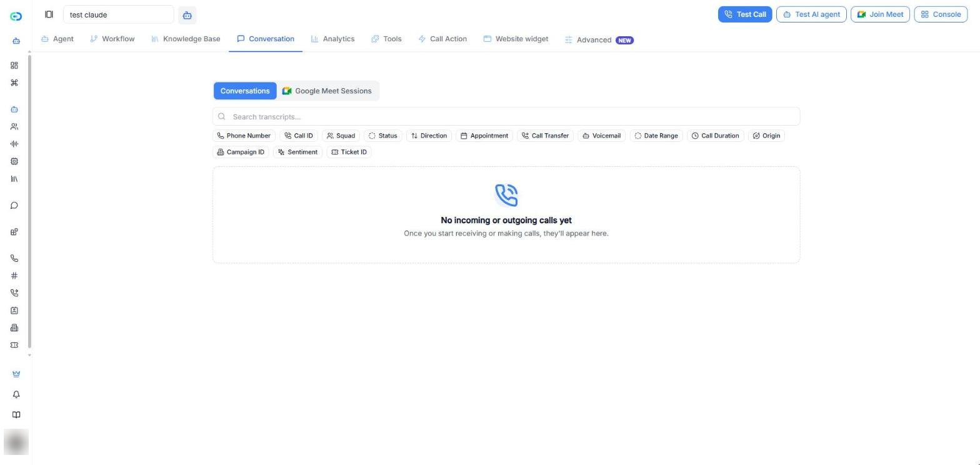Open the Console button
The height and width of the screenshot is (465, 980).
point(941,14)
